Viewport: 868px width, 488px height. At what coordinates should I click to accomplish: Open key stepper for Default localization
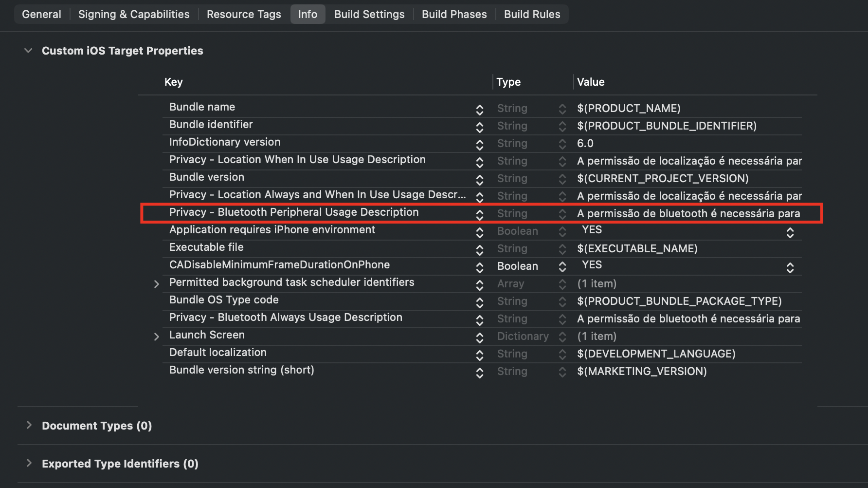[480, 355]
